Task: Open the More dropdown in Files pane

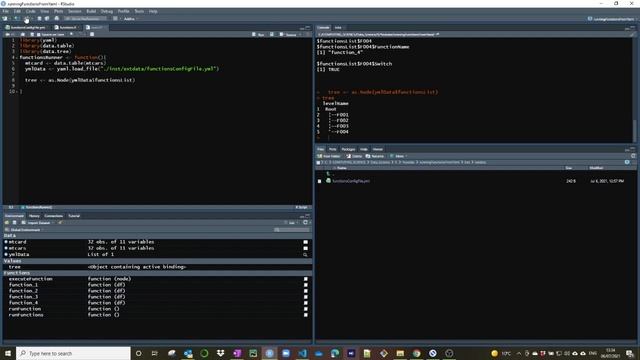Action: tap(398, 156)
